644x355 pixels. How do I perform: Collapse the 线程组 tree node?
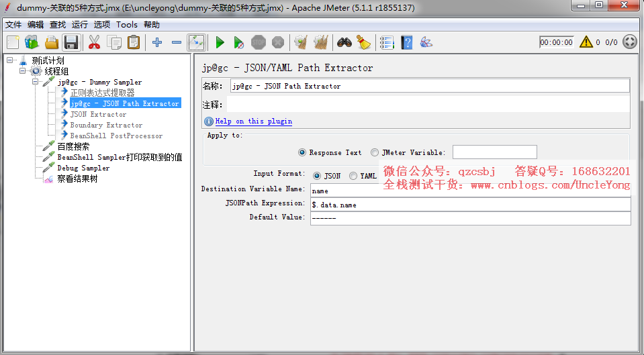click(x=23, y=71)
